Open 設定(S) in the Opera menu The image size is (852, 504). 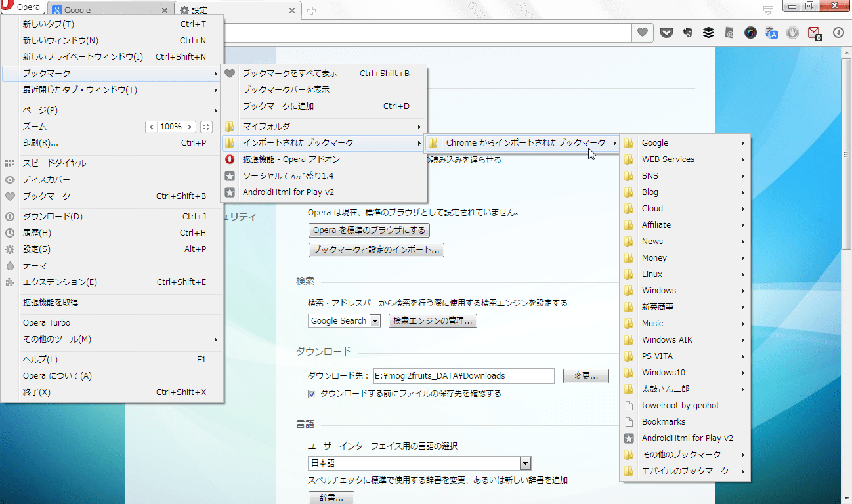pyautogui.click(x=112, y=249)
